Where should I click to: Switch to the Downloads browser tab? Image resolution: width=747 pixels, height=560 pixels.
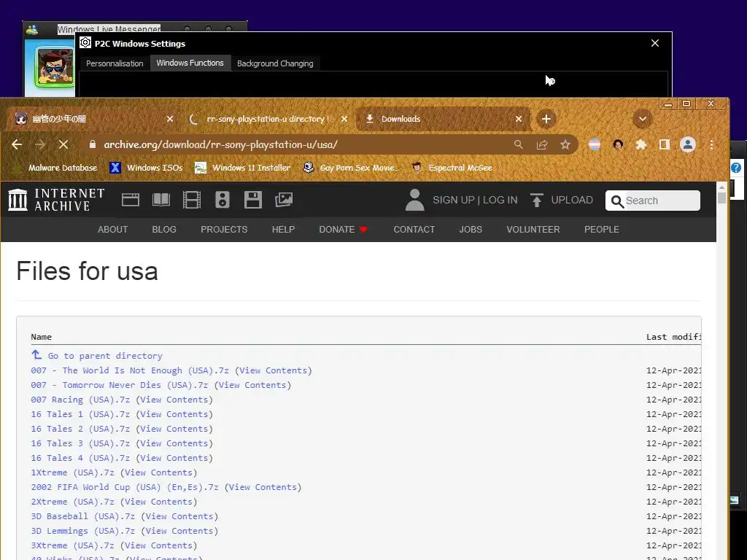[443, 119]
